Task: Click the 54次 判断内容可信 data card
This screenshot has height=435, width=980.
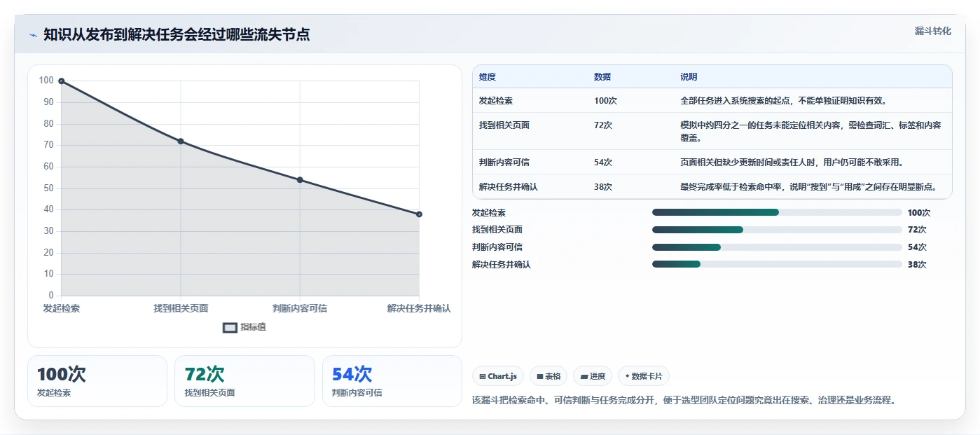Action: point(392,381)
